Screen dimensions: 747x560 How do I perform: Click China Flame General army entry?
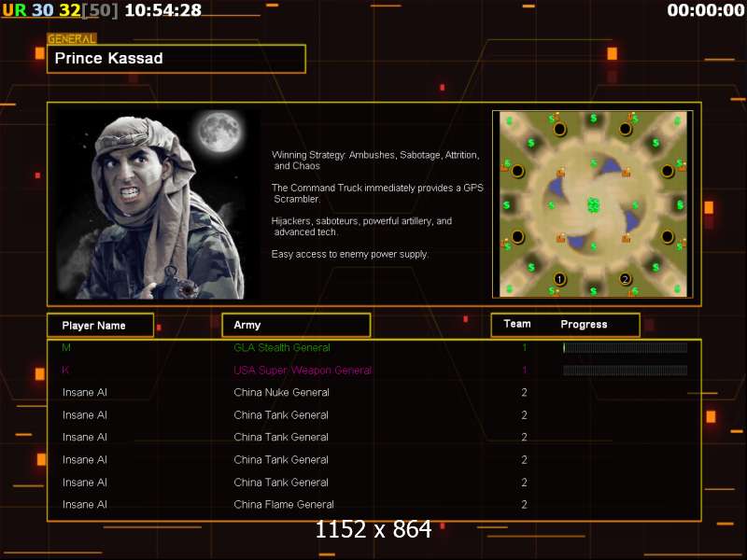tap(284, 504)
